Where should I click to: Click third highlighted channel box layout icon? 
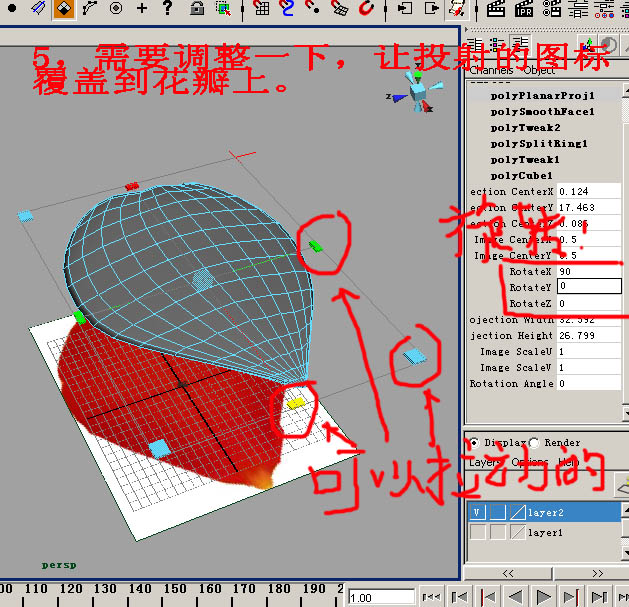tap(520, 45)
